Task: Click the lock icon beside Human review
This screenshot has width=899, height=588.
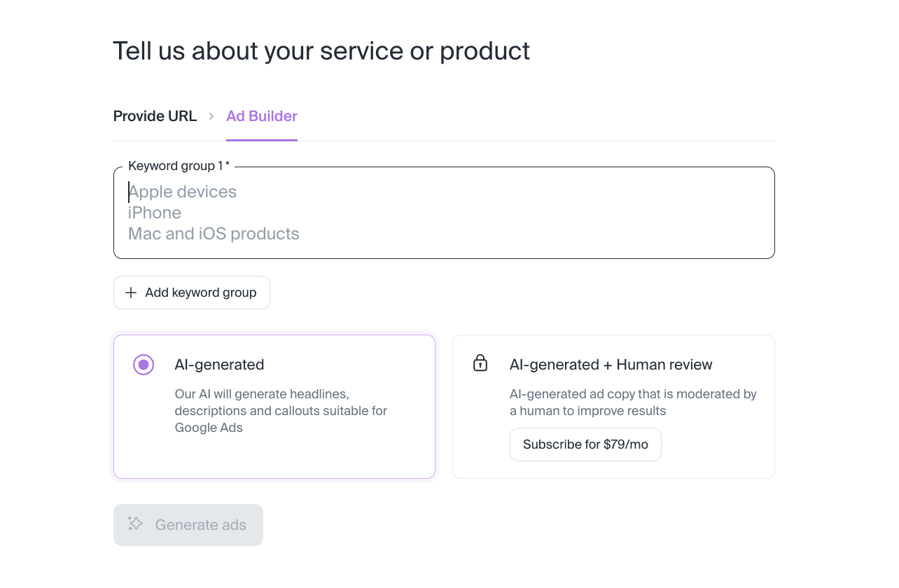Action: [x=480, y=363]
